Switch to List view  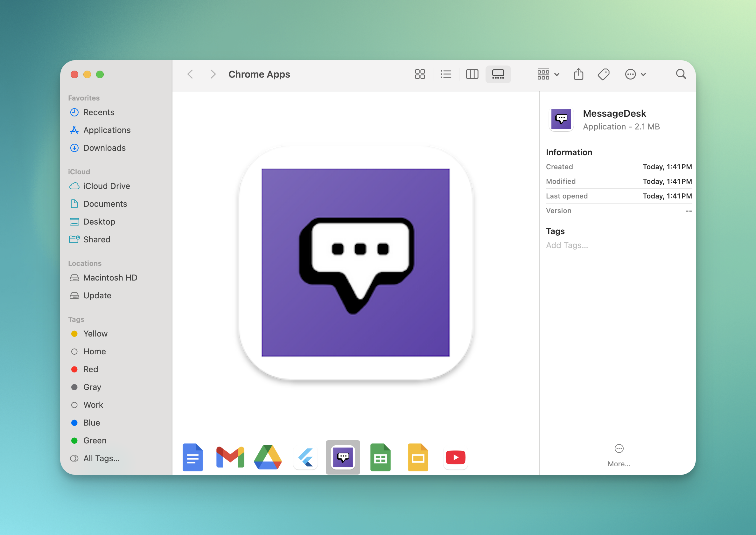point(445,74)
